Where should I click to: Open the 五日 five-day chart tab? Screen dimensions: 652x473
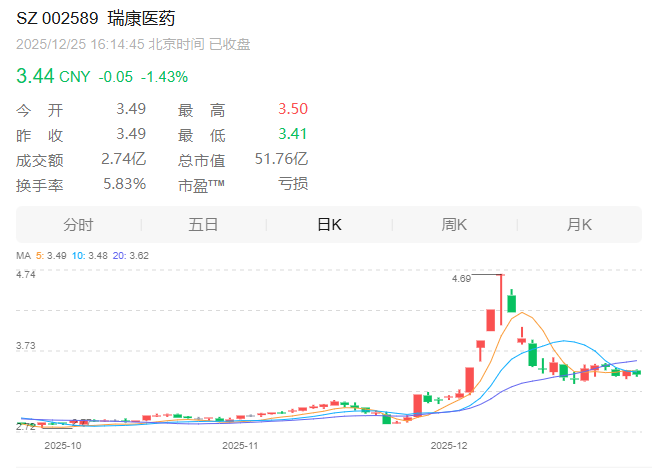[203, 224]
